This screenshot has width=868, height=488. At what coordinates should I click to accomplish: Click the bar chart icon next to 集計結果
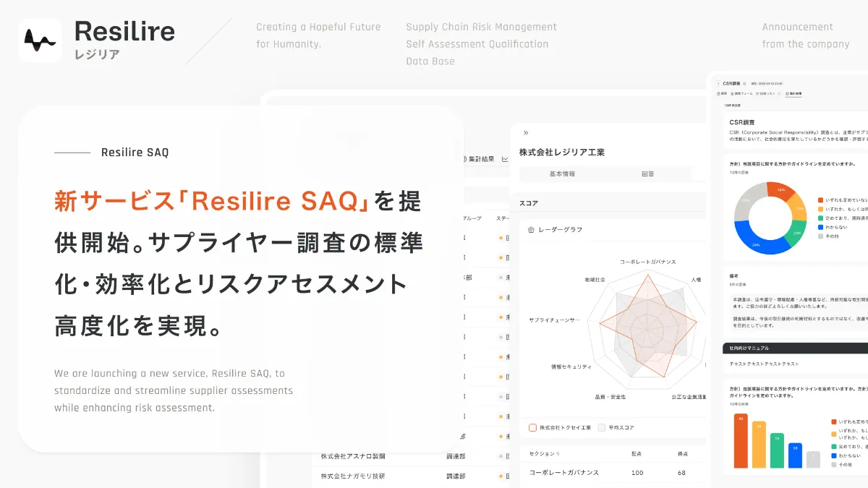(505, 159)
